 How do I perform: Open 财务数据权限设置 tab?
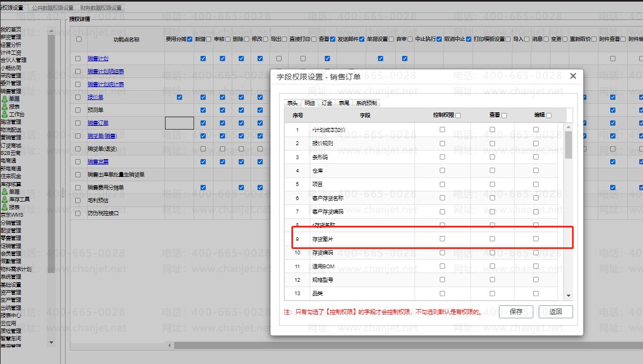[x=101, y=8]
